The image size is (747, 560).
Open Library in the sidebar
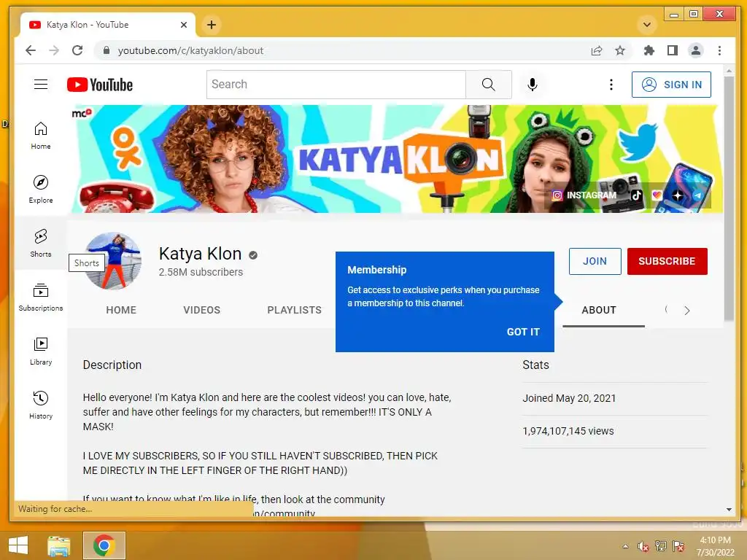[x=41, y=351]
